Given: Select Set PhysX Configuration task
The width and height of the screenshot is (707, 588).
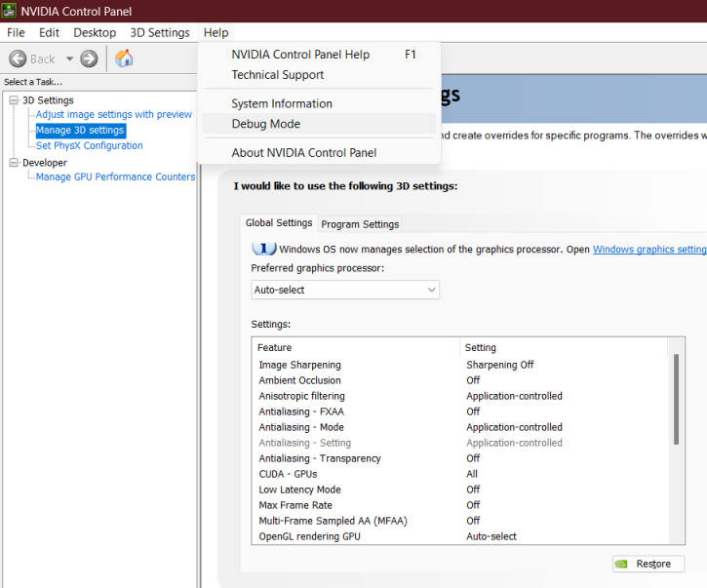Looking at the screenshot, I should [x=90, y=145].
